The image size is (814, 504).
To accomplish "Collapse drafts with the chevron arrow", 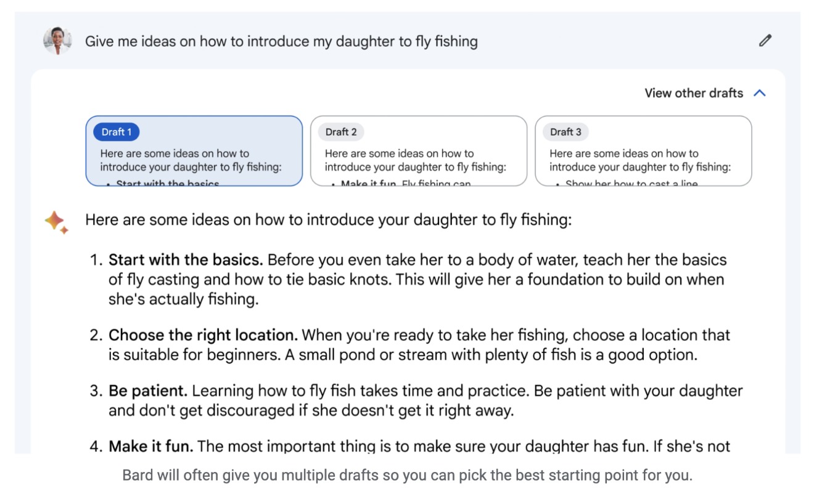I will (760, 93).
